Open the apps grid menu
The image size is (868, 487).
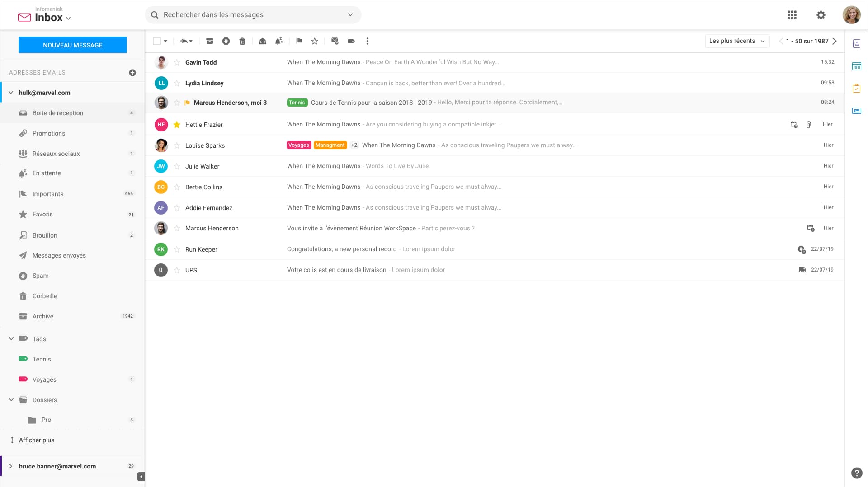792,15
